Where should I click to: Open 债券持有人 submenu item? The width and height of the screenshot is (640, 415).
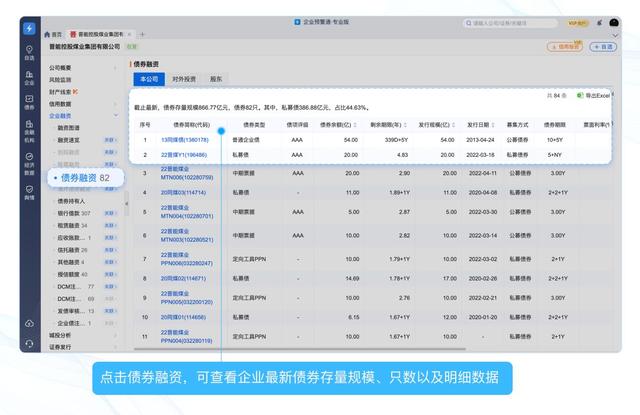(x=71, y=201)
